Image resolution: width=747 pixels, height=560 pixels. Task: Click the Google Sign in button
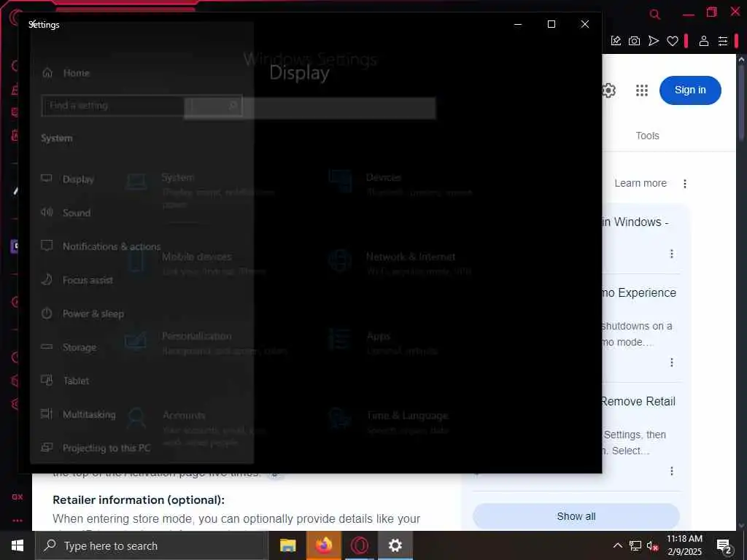point(690,90)
